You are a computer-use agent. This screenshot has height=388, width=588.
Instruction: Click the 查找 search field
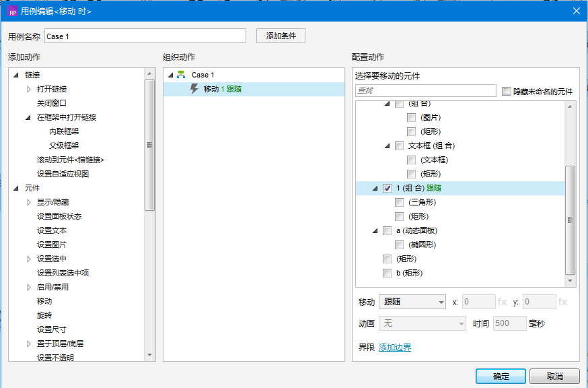point(425,91)
